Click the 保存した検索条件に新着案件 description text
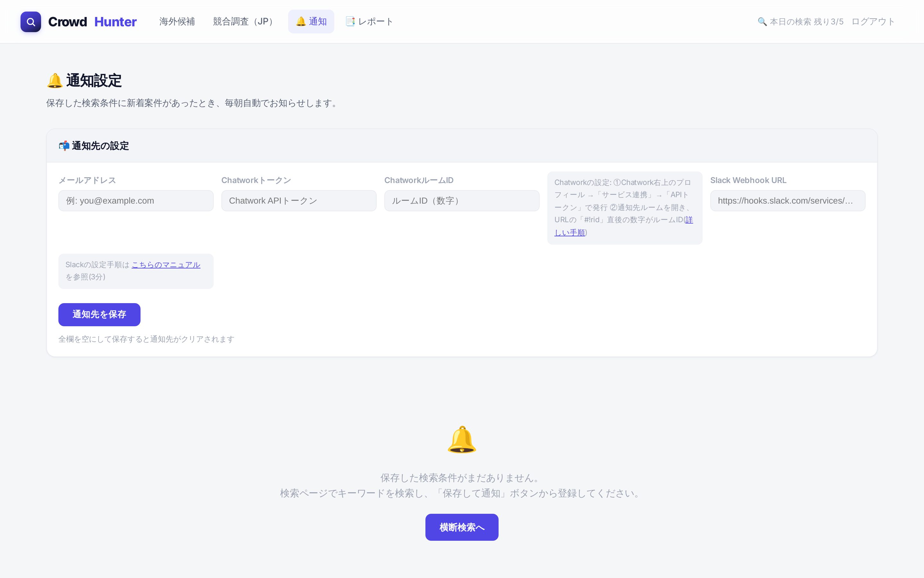The height and width of the screenshot is (578, 924). (x=193, y=103)
